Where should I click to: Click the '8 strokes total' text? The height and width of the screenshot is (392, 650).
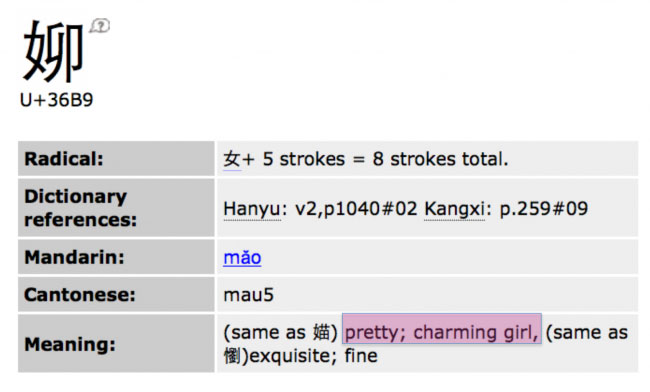440,159
